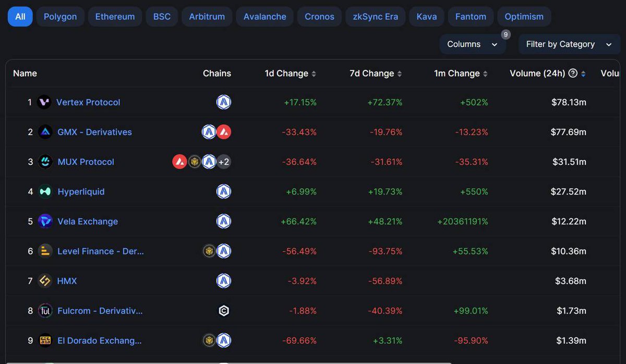The width and height of the screenshot is (626, 364).
Task: Click the Fulcrom logo icon
Action: click(45, 311)
